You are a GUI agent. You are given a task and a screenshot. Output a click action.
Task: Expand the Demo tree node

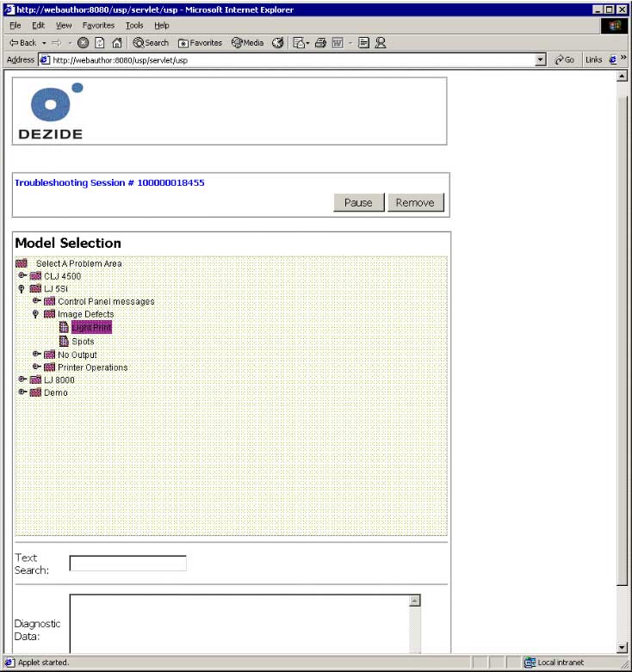pyautogui.click(x=22, y=391)
